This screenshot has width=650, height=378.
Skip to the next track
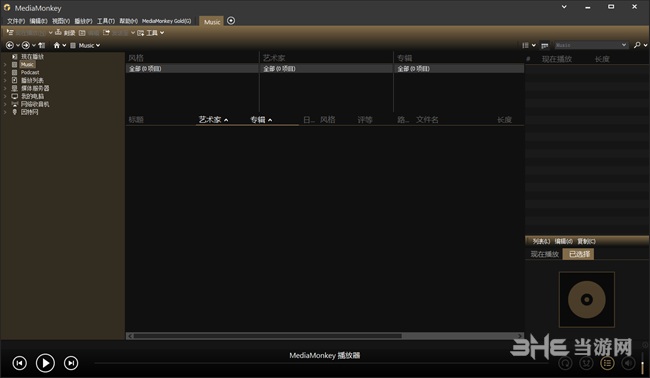tap(71, 363)
